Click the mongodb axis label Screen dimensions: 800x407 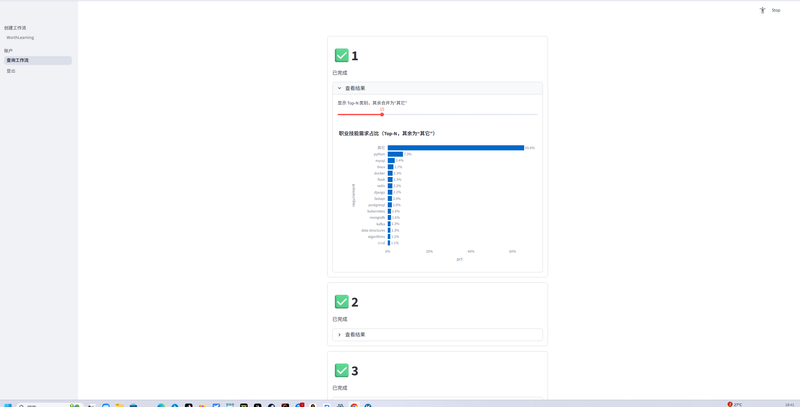[378, 218]
